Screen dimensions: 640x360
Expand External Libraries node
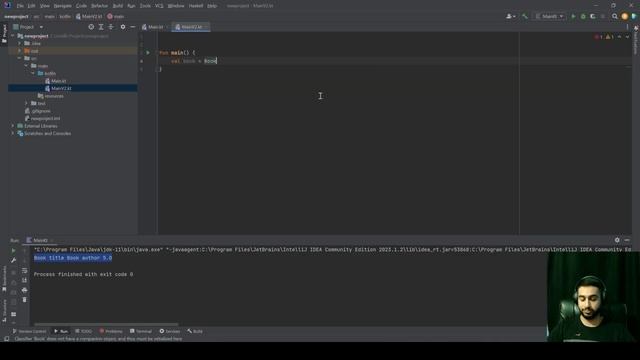(x=13, y=126)
